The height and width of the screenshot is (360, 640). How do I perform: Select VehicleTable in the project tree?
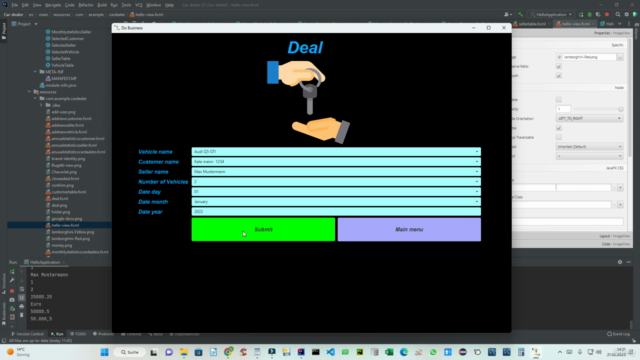pos(62,65)
